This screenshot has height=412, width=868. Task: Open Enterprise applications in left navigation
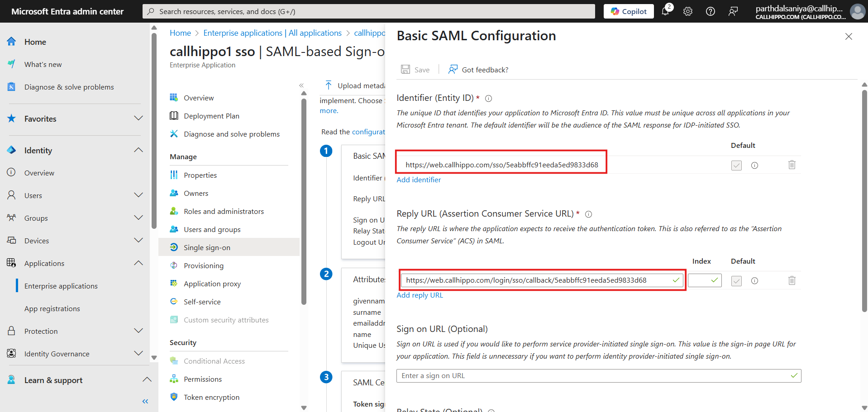coord(61,286)
